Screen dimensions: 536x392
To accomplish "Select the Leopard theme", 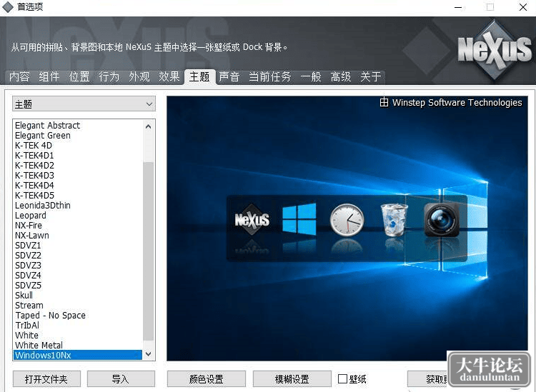I will pos(78,215).
